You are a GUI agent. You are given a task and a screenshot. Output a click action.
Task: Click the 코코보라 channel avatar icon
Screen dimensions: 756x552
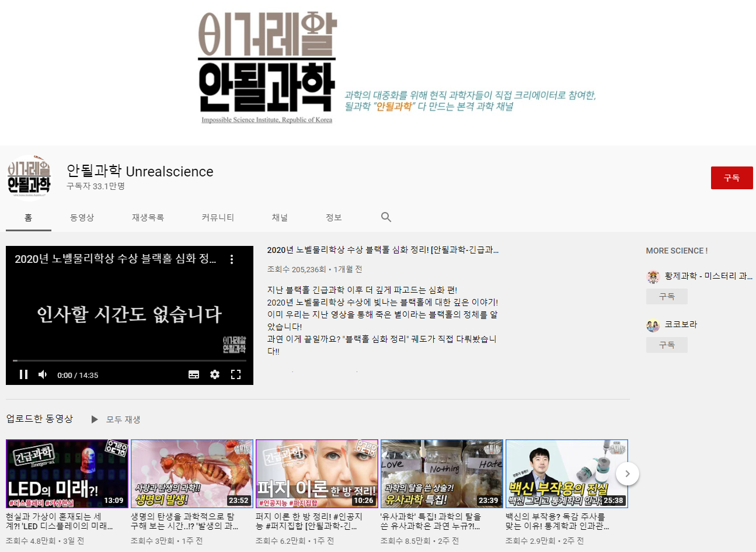(653, 325)
